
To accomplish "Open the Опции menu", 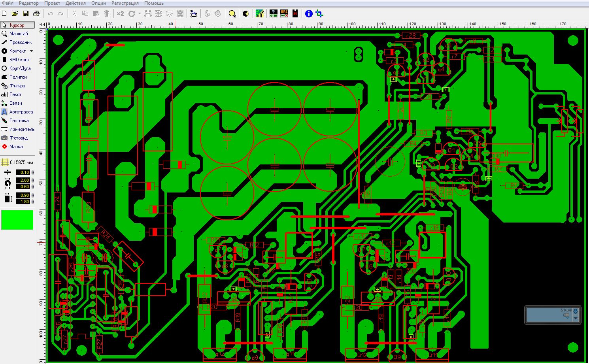I will (98, 3).
